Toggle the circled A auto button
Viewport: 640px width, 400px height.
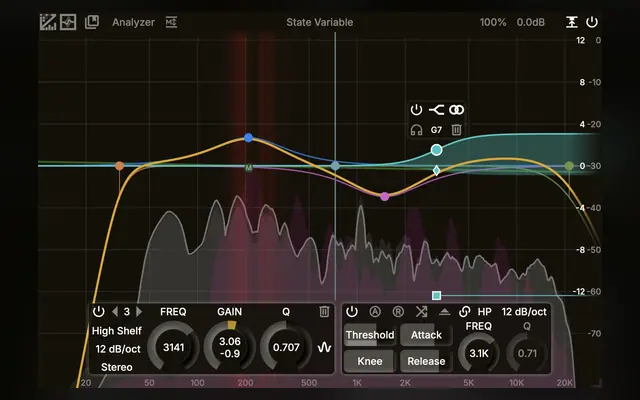(375, 312)
